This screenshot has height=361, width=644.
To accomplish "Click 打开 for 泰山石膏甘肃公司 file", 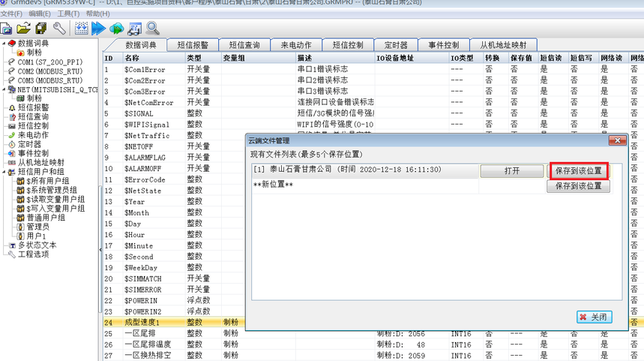I will tap(512, 170).
